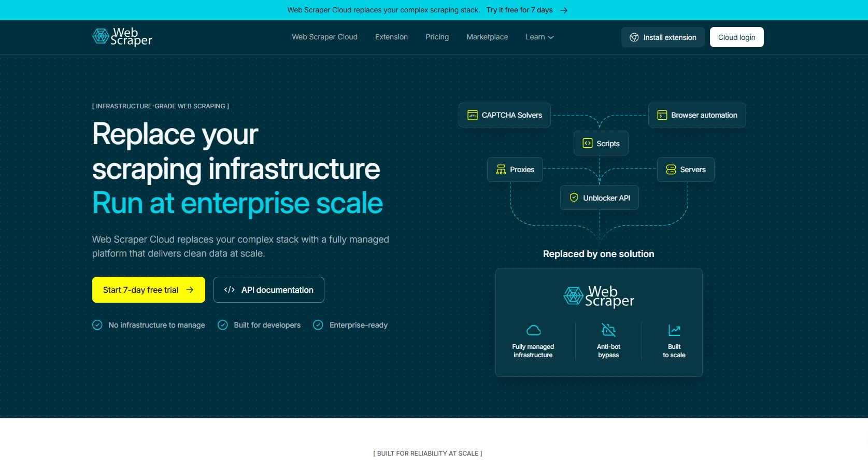Image resolution: width=868 pixels, height=467 pixels.
Task: Click the Servers label
Action: click(693, 169)
